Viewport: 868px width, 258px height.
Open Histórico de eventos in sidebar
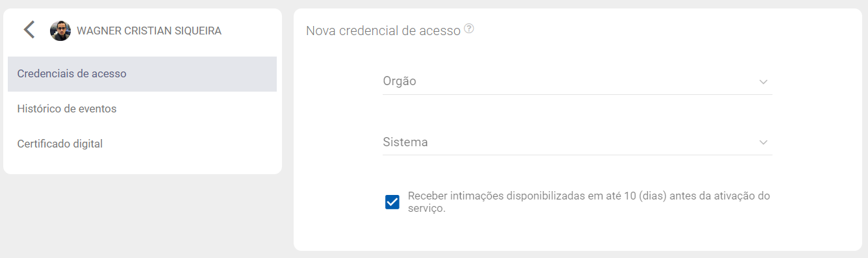tap(142, 109)
